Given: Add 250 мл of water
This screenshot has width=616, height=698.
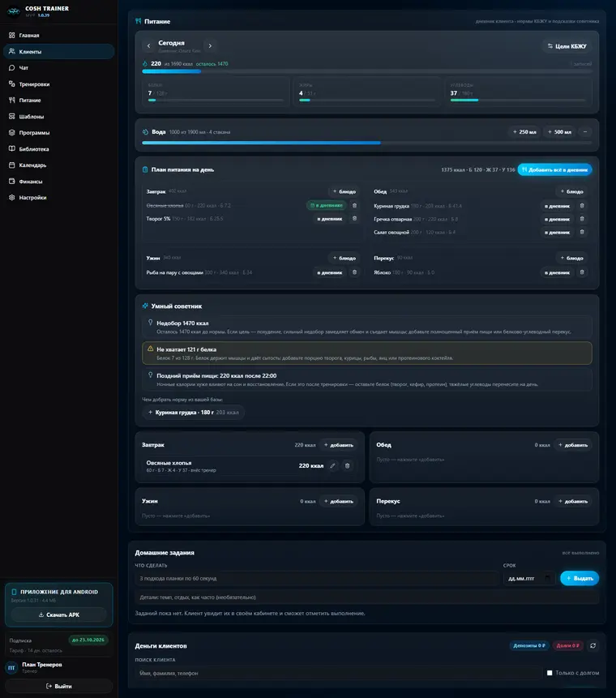Looking at the screenshot, I should pos(524,132).
